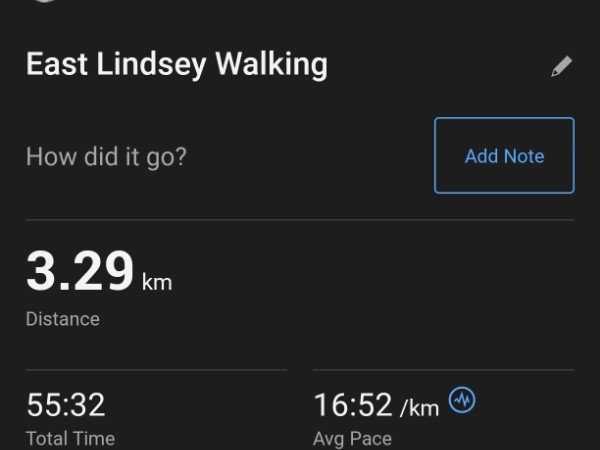Image resolution: width=600 pixels, height=450 pixels.
Task: Select the East Lindsey Walking activity title
Action: (x=177, y=64)
